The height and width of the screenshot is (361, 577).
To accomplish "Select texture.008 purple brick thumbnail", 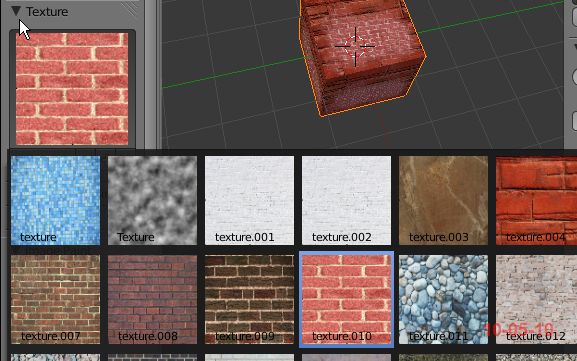I will coord(152,300).
